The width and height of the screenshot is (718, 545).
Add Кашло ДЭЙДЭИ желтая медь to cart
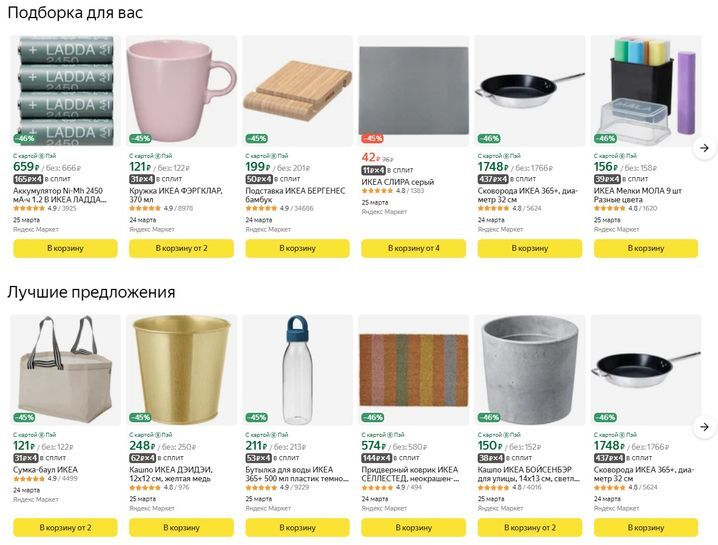coord(181,528)
